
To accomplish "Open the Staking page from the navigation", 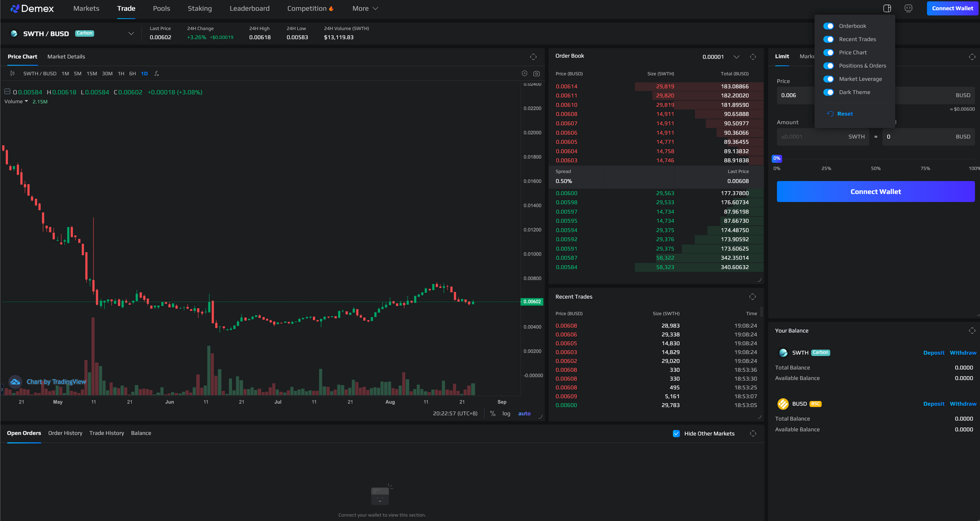I will click(x=200, y=8).
